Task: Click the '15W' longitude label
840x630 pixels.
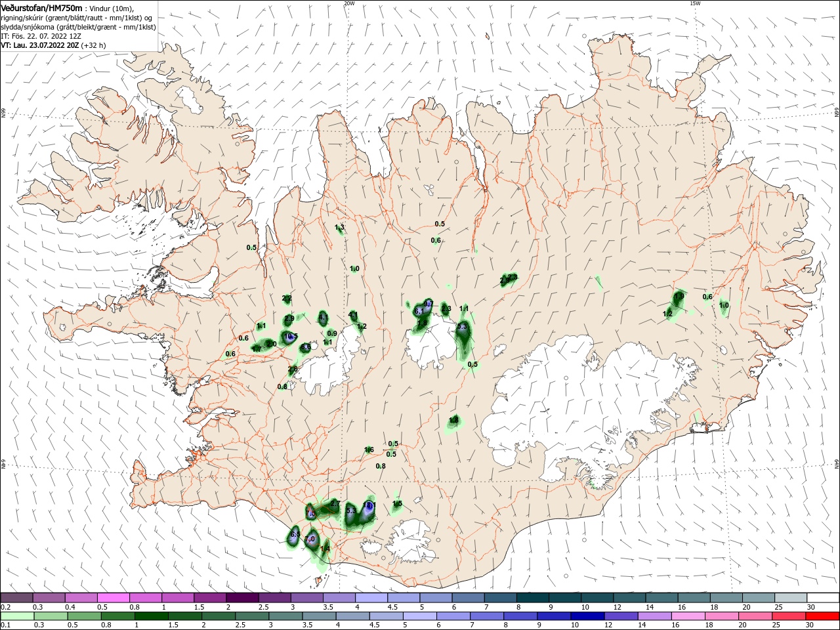Action: [695, 3]
